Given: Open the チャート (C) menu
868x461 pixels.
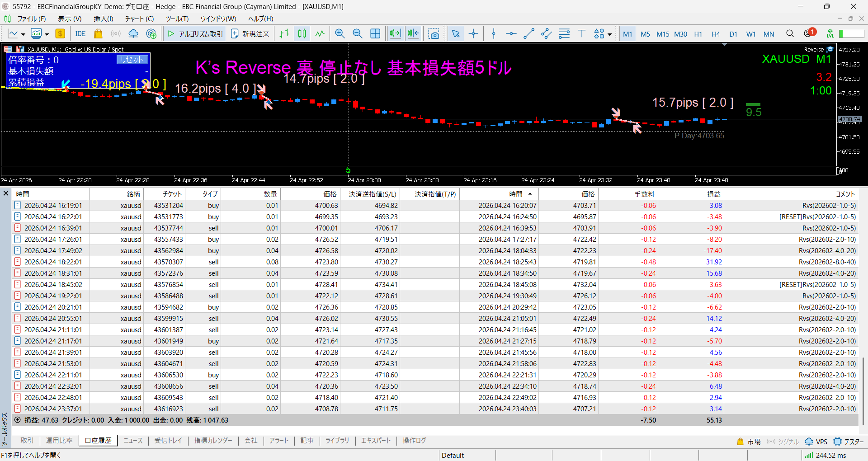Looking at the screenshot, I should (139, 19).
